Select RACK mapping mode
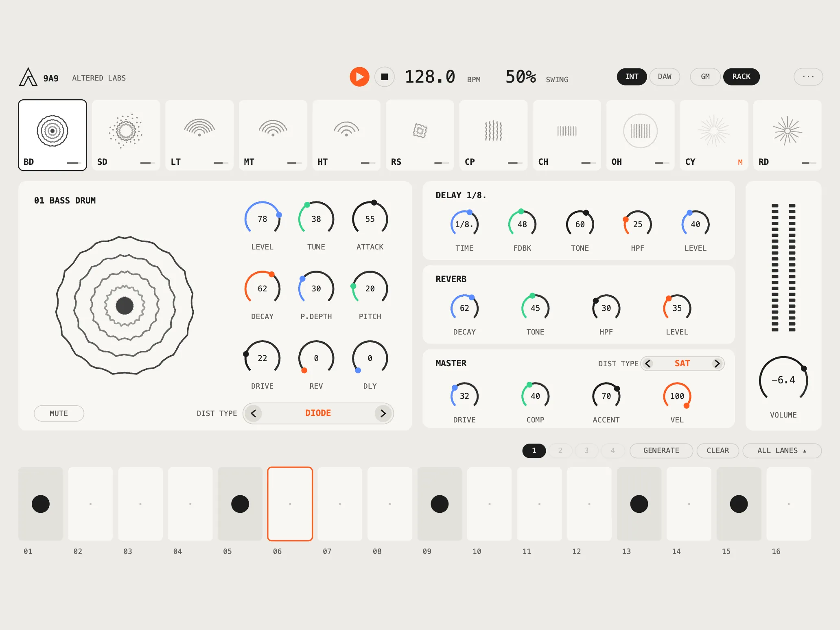This screenshot has height=630, width=840. point(741,77)
